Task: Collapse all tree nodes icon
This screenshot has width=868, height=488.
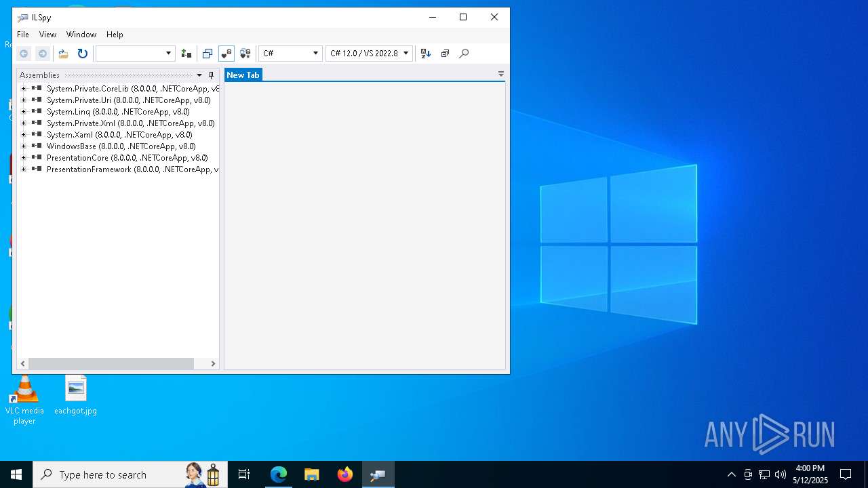Action: pyautogui.click(x=445, y=54)
